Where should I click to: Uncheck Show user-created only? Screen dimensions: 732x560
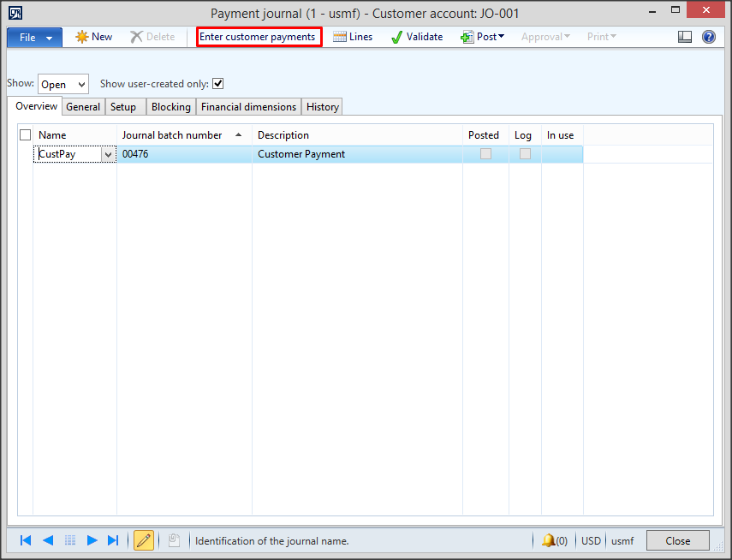217,83
